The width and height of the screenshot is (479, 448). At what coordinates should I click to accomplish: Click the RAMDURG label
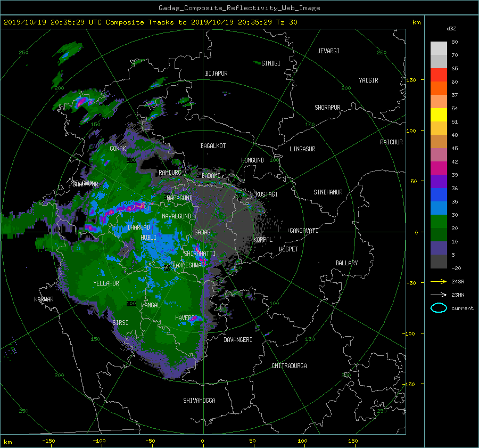tap(170, 173)
